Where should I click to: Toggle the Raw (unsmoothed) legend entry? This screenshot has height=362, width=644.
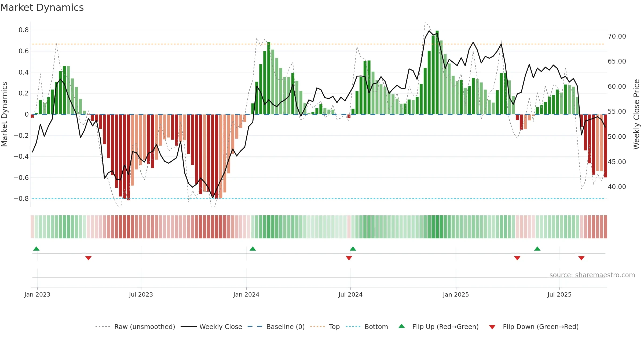135,327
